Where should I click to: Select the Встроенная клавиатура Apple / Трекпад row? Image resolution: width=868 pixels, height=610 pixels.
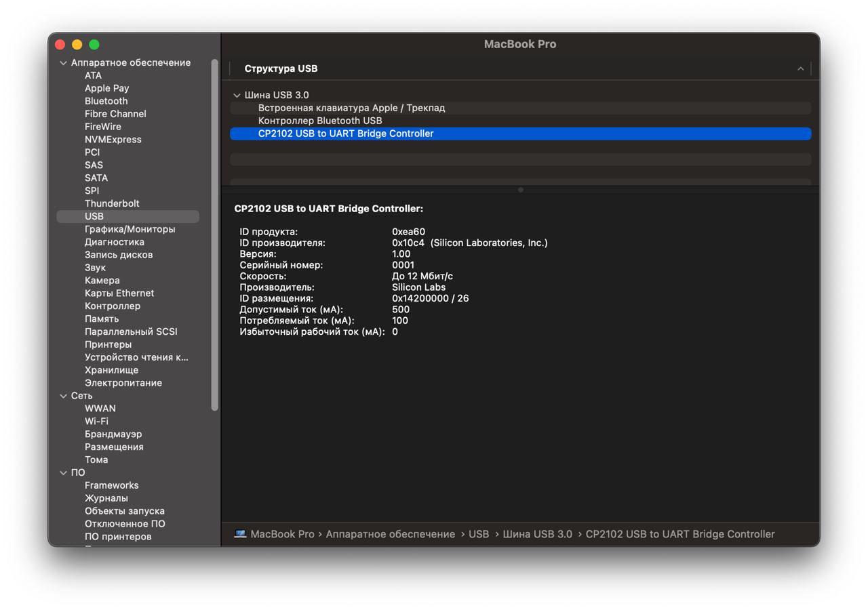click(x=351, y=108)
